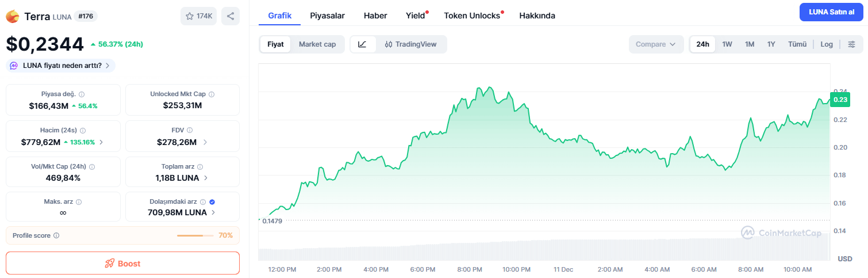Toggle chart to Market cap view

(317, 44)
